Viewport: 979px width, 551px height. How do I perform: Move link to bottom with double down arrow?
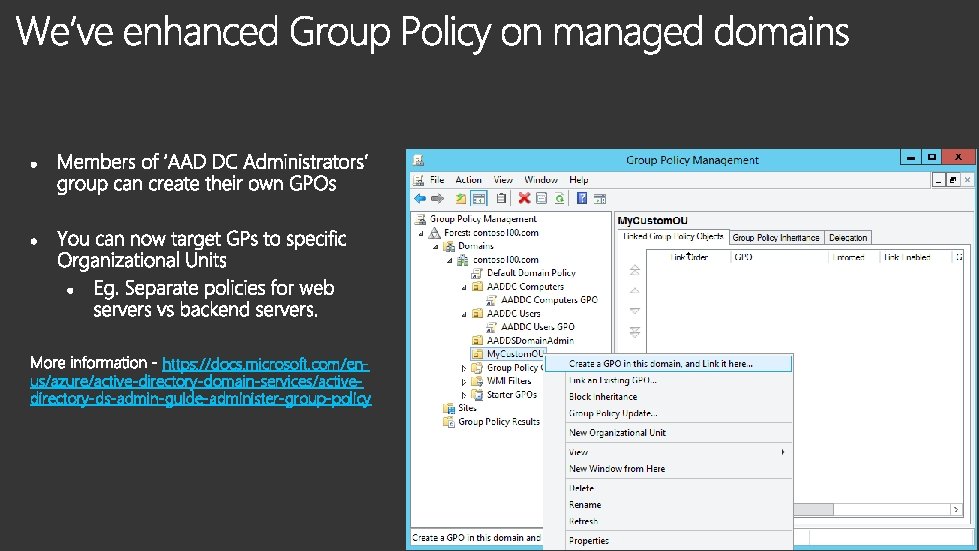click(x=634, y=332)
